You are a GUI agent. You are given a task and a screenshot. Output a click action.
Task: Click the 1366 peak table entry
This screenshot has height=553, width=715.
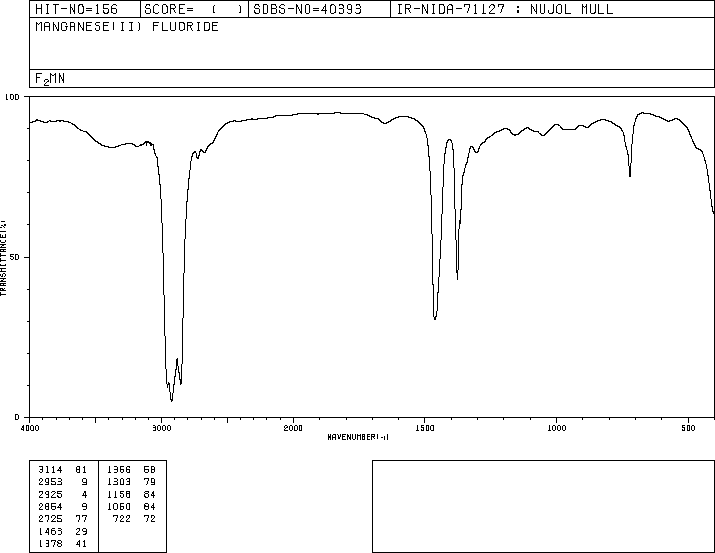tap(119, 470)
